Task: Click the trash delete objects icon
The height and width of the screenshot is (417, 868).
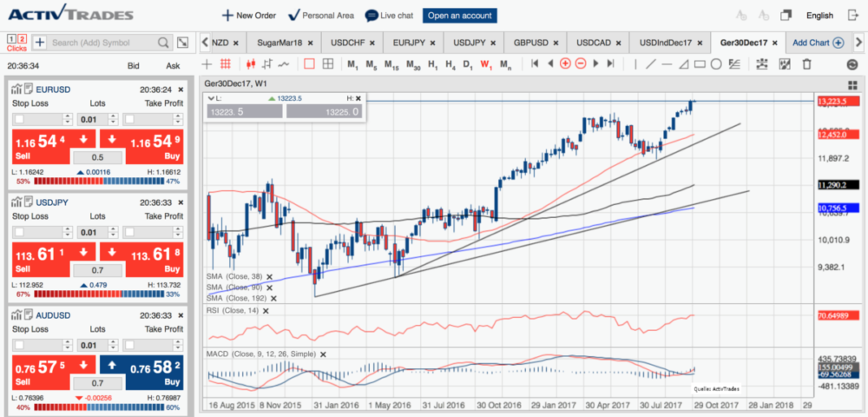Action: [806, 63]
